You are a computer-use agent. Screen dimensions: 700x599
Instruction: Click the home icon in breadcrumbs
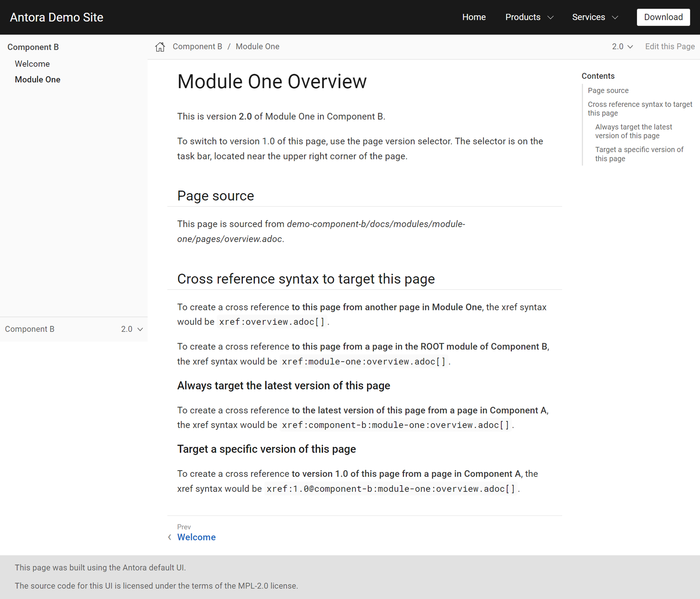click(x=160, y=47)
